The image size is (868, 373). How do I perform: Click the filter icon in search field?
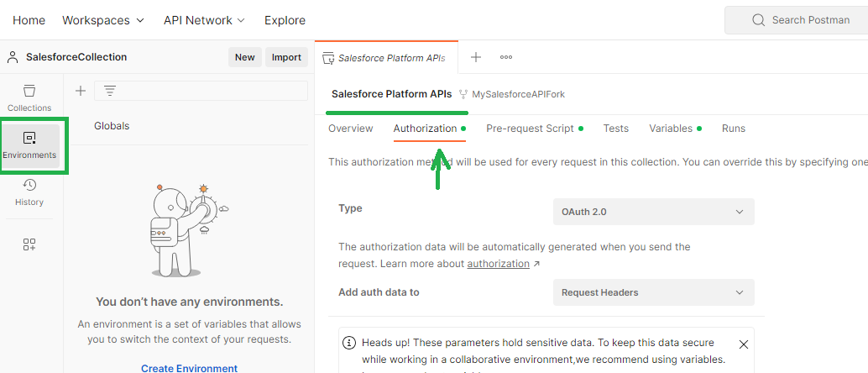[110, 91]
